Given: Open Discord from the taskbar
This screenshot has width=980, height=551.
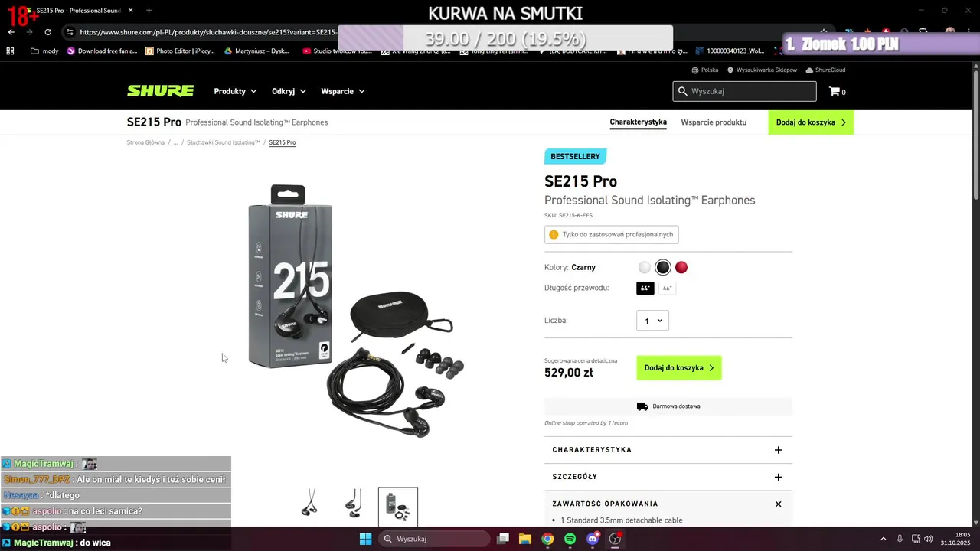Looking at the screenshot, I should pyautogui.click(x=593, y=539).
